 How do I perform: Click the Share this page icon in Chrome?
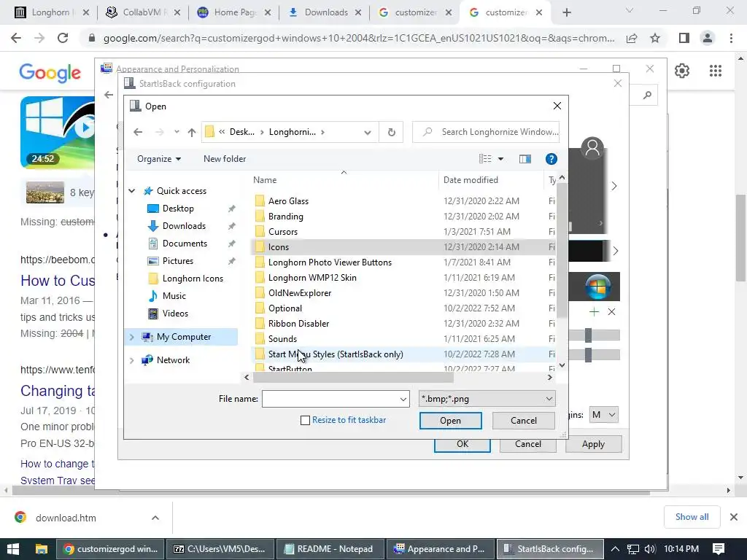click(x=632, y=38)
